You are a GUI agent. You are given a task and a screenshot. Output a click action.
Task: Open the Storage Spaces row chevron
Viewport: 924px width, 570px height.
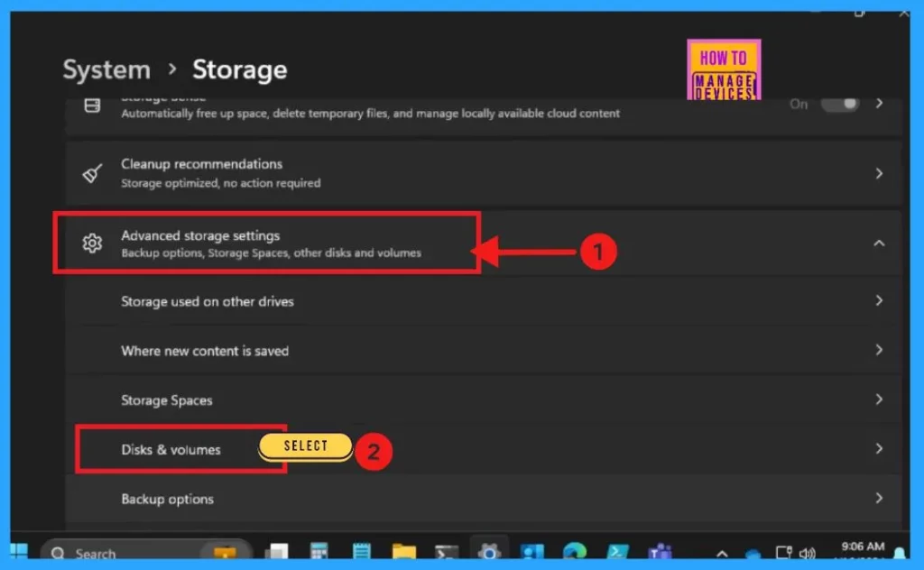(x=879, y=400)
